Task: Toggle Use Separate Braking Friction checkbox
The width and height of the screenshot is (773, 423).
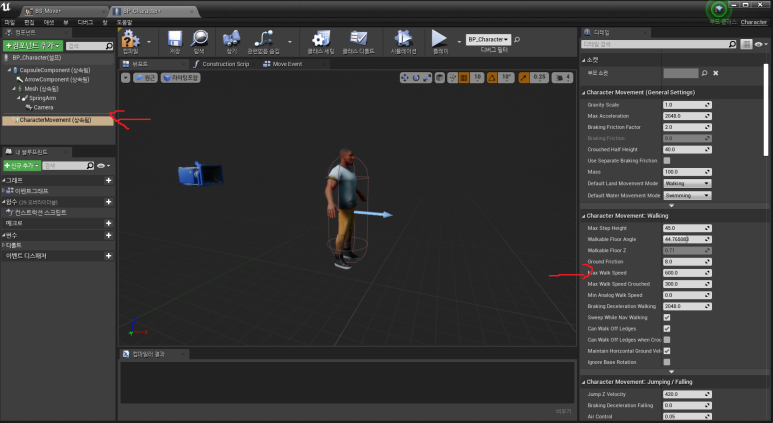Action: point(667,161)
